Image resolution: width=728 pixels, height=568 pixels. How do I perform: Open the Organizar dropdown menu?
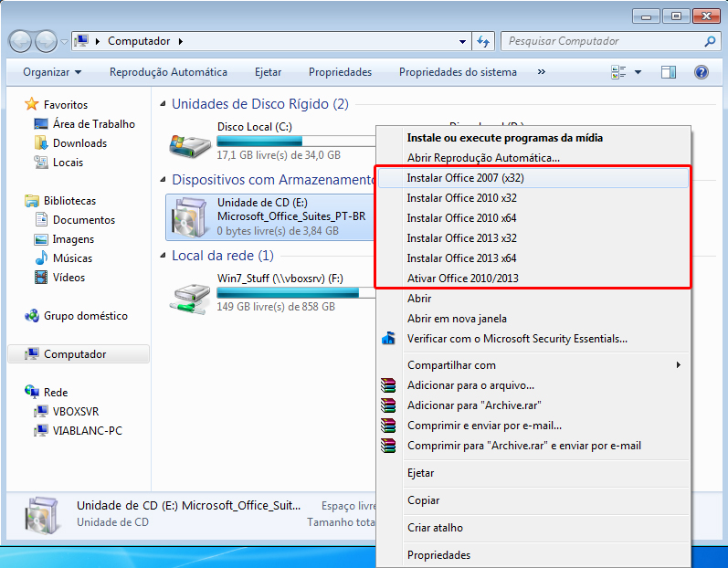click(x=52, y=72)
